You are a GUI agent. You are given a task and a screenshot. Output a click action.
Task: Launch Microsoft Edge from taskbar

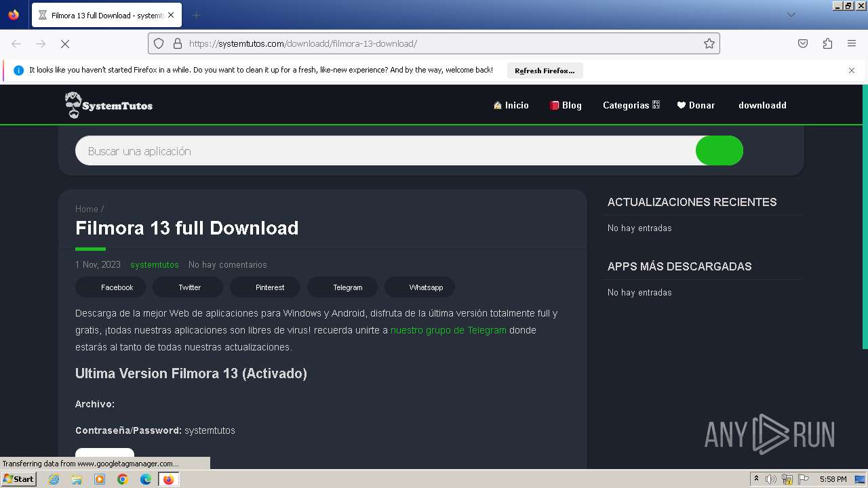pos(146,479)
